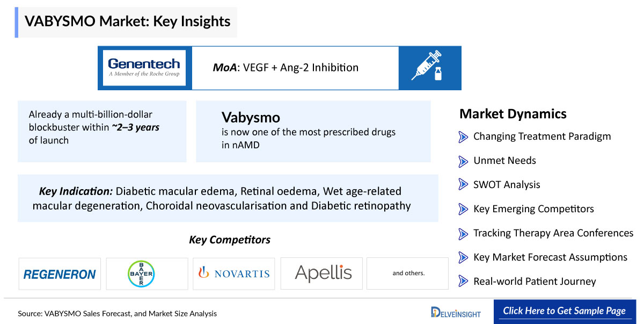The height and width of the screenshot is (324, 644).
Task: Click the Apellis logo
Action: point(323,273)
